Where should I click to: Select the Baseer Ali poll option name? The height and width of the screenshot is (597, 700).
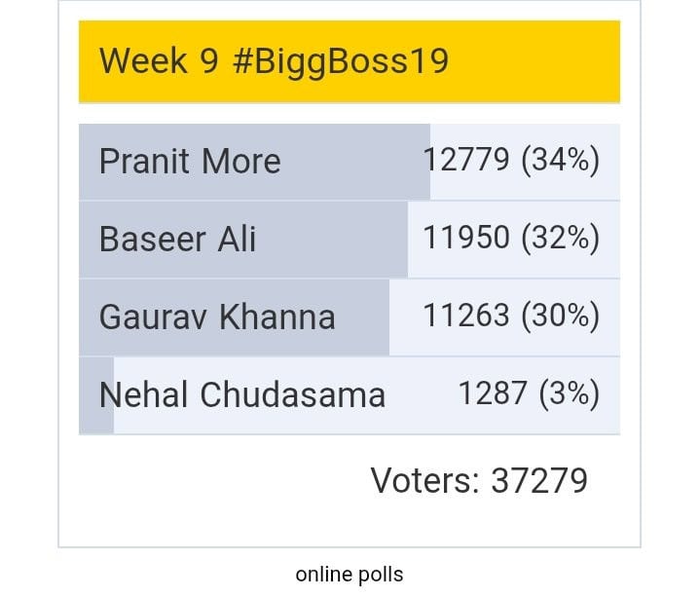177,239
